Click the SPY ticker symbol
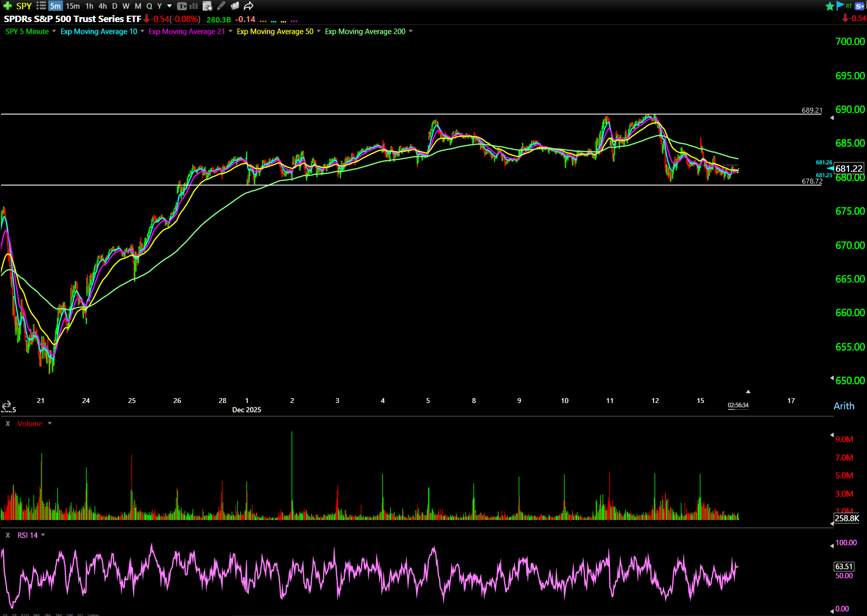The width and height of the screenshot is (867, 616). [x=24, y=6]
